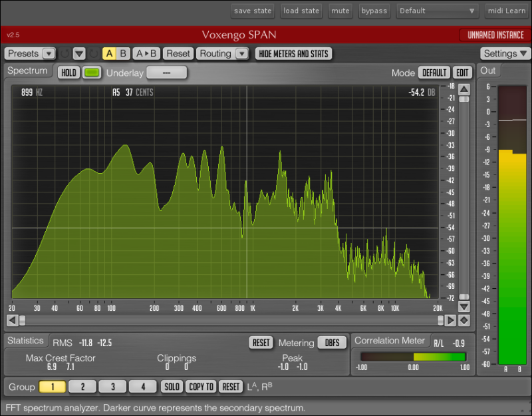The width and height of the screenshot is (532, 416).
Task: Click the undo arrow icon beside Presets
Action: pos(65,54)
